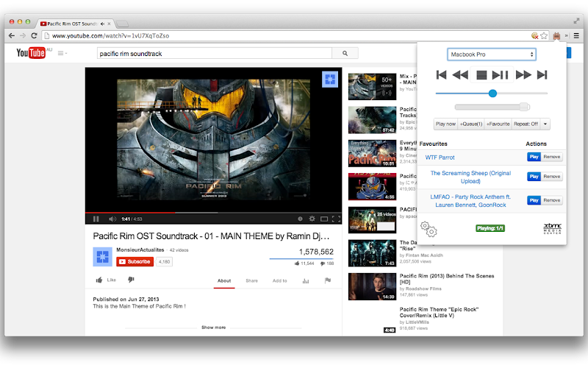
Task: Pause the YouTube video player
Action: click(x=96, y=219)
